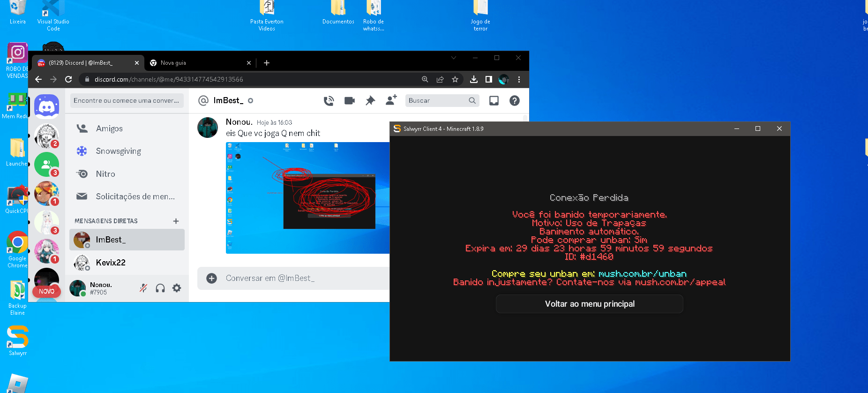The image size is (868, 393).
Task: Go forward in Chrome
Action: click(x=53, y=79)
